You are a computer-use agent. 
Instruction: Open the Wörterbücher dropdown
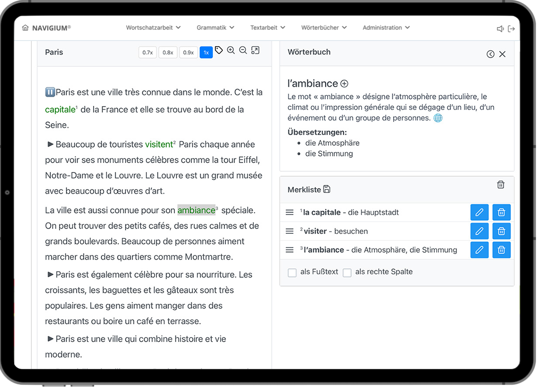point(324,27)
